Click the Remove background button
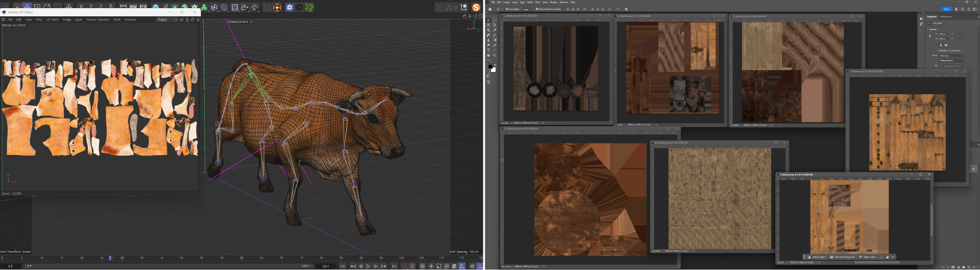 [x=842, y=257]
